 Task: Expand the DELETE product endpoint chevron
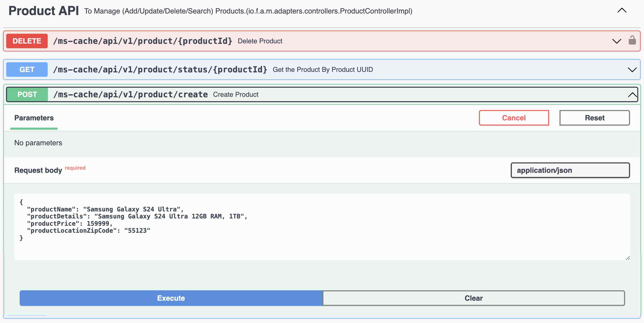pos(617,41)
